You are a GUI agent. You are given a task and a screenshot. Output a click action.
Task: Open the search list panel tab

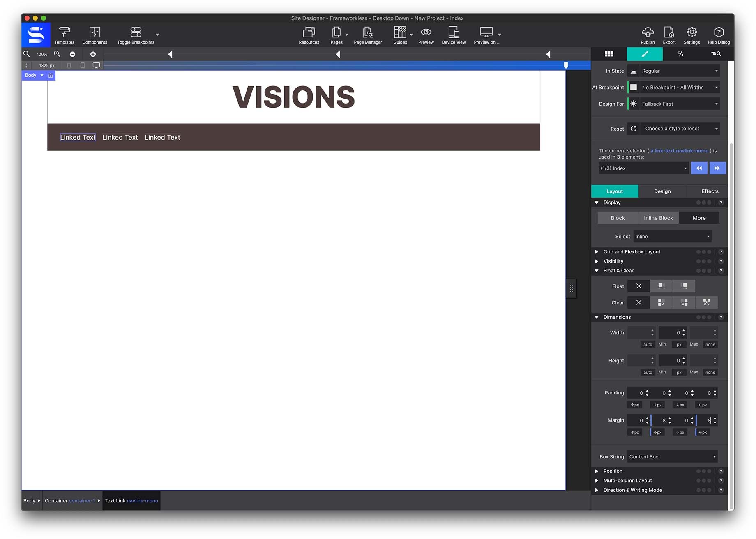(716, 54)
